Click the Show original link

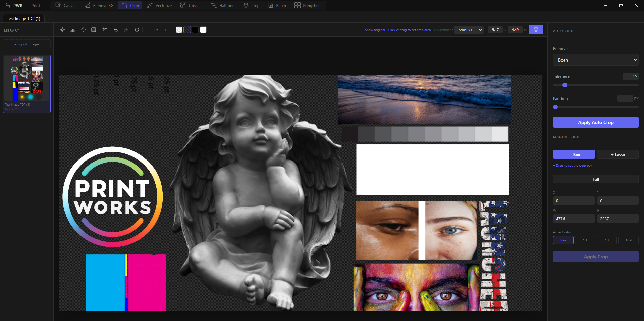click(x=375, y=30)
